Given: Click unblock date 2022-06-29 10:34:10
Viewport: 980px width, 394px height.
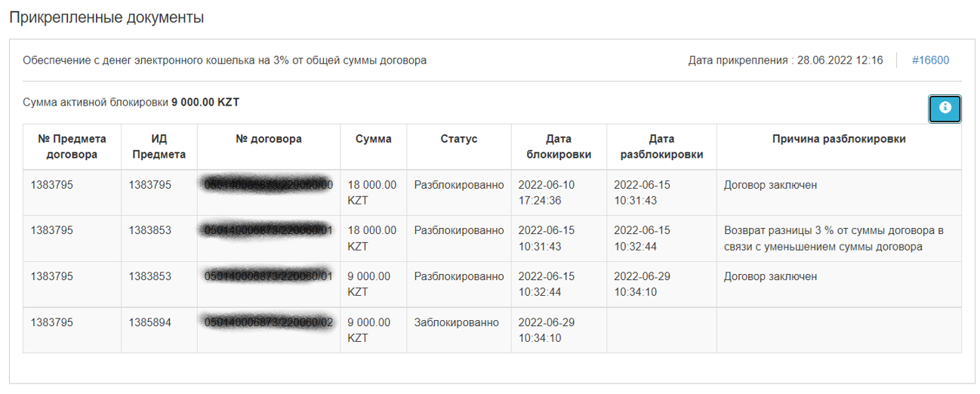Looking at the screenshot, I should 642,284.
